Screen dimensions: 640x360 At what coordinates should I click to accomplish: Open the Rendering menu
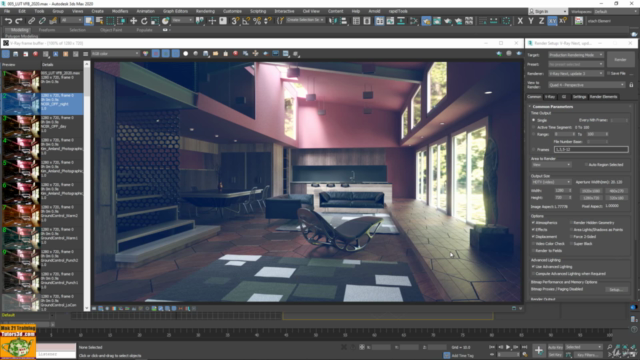tap(205, 11)
